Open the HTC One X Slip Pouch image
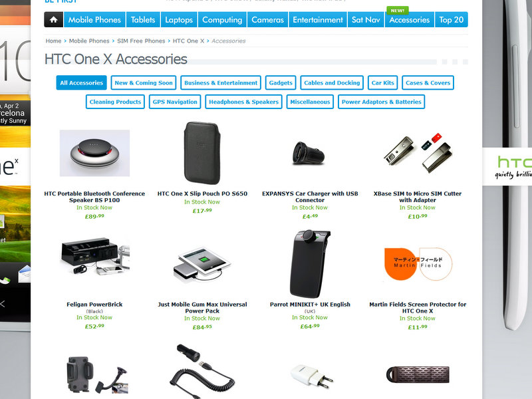The image size is (532, 399). (x=202, y=153)
